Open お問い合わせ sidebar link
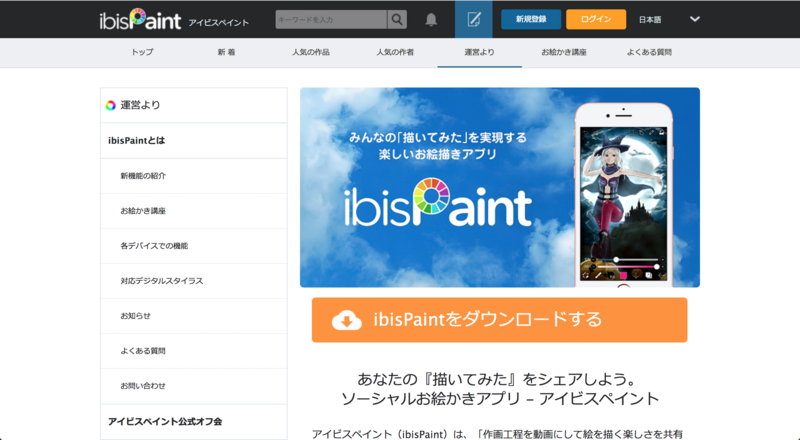The height and width of the screenshot is (440, 800). tap(194, 386)
